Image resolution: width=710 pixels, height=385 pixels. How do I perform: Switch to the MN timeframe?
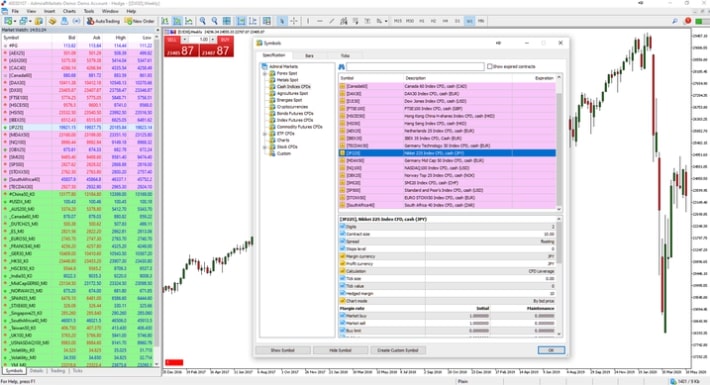[x=481, y=21]
